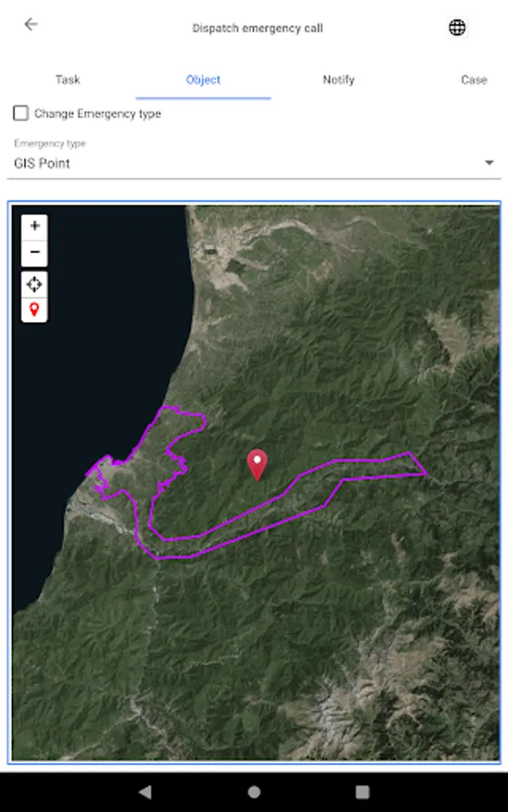This screenshot has width=508, height=812.
Task: Zoom out the map with minus button
Action: (x=34, y=253)
